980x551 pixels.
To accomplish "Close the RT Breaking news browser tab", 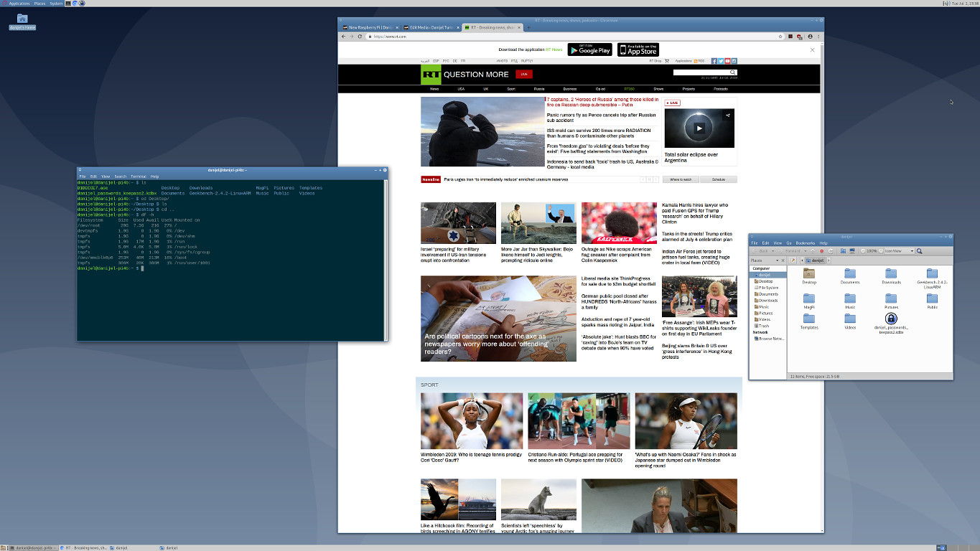I will click(519, 27).
